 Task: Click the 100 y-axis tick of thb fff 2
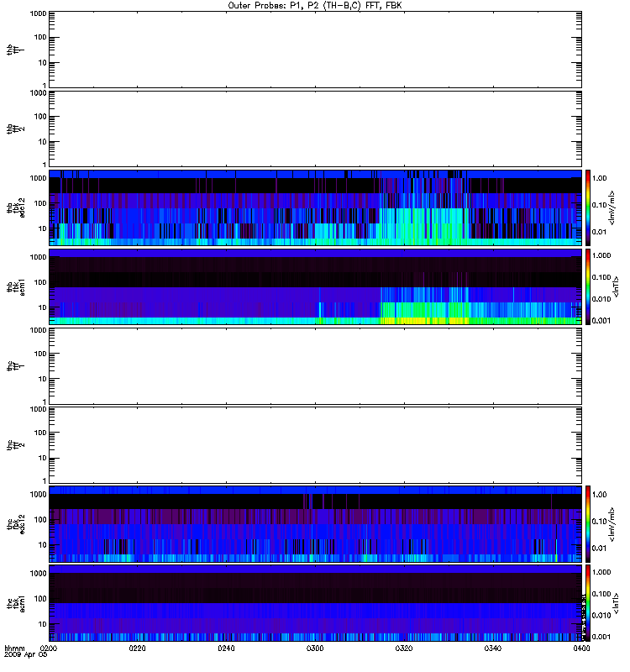(x=40, y=117)
